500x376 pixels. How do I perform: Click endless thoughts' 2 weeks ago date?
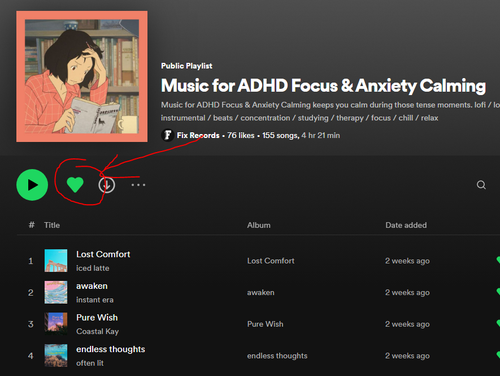click(407, 356)
